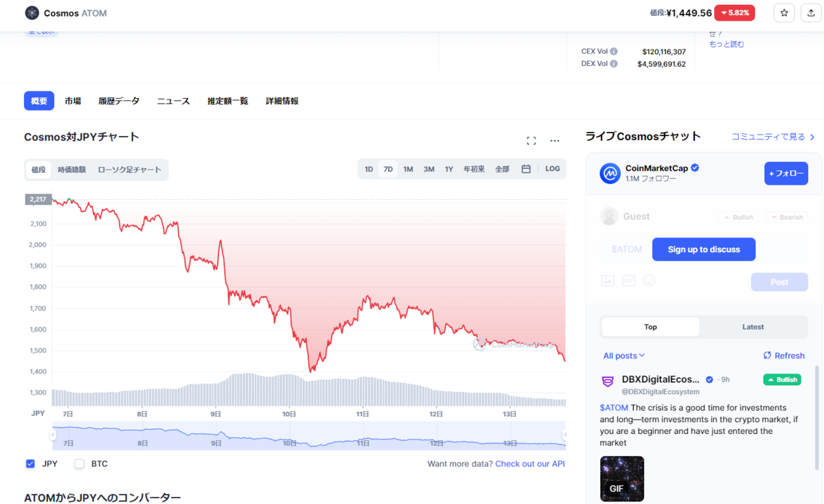The image size is (824, 504).
Task: Select the 1Y time range
Action: coord(449,169)
